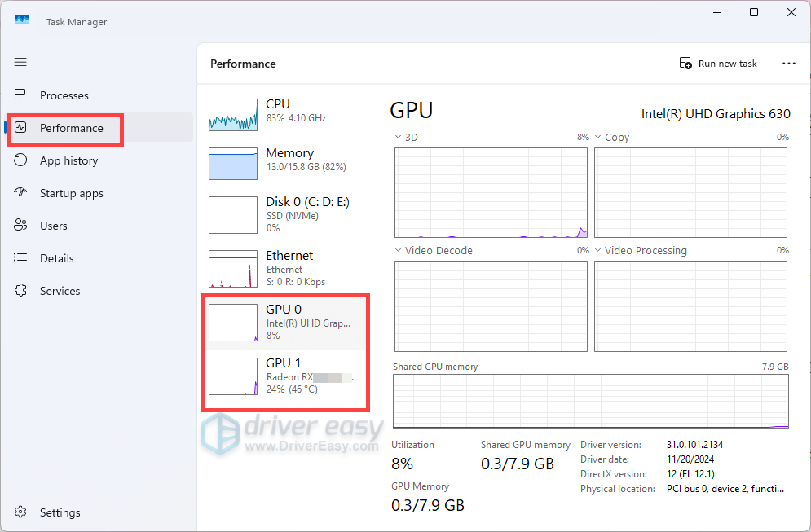
Task: Open the Details list icon
Action: click(22, 258)
